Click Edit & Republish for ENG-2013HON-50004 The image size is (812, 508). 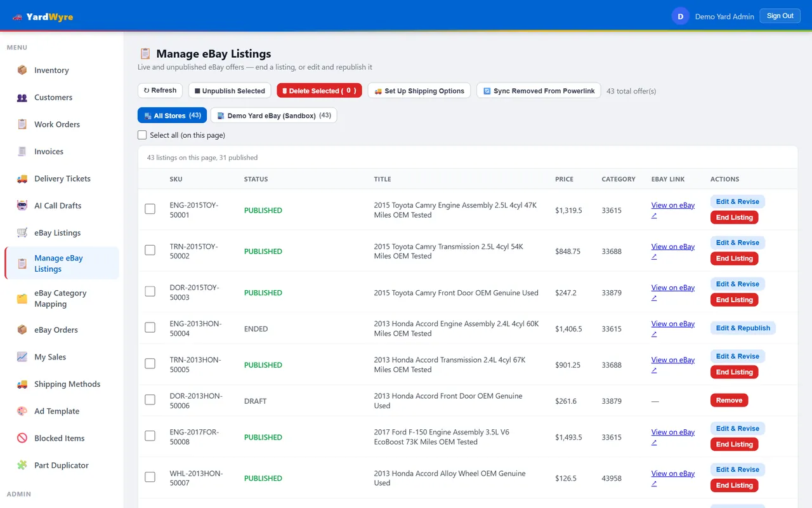tap(743, 328)
